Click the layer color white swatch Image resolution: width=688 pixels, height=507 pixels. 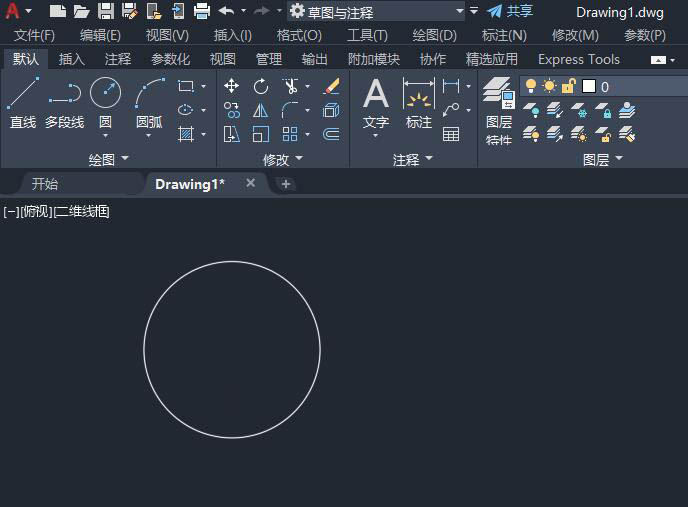click(x=588, y=87)
